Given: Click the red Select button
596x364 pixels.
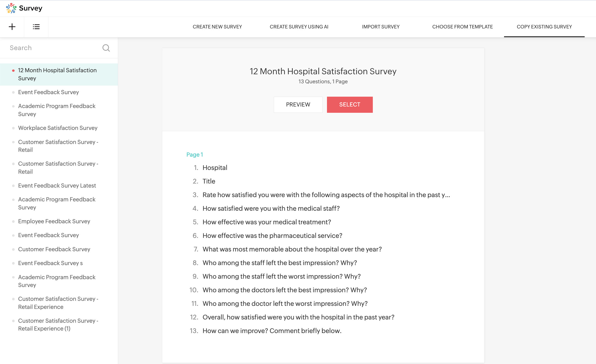Looking at the screenshot, I should (x=350, y=104).
